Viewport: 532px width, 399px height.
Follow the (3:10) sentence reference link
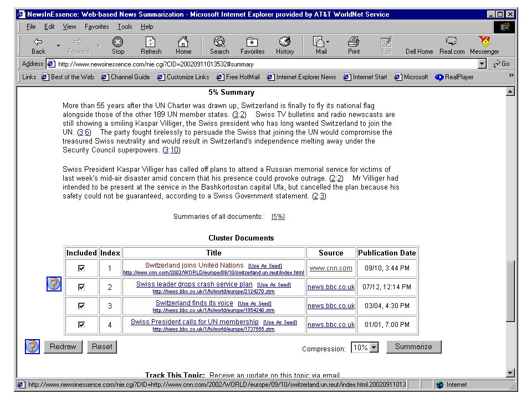point(171,150)
